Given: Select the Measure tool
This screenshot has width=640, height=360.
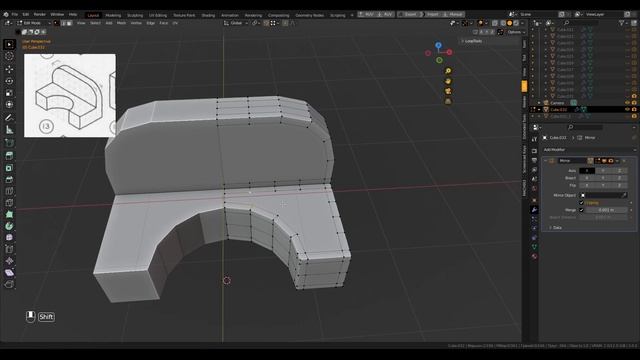Looking at the screenshot, I should [x=9, y=130].
